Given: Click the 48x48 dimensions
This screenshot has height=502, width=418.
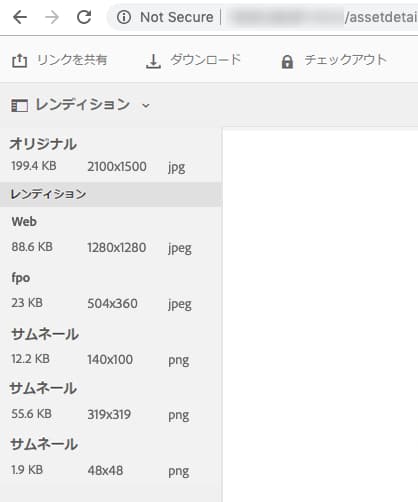Looking at the screenshot, I should pos(105,471).
